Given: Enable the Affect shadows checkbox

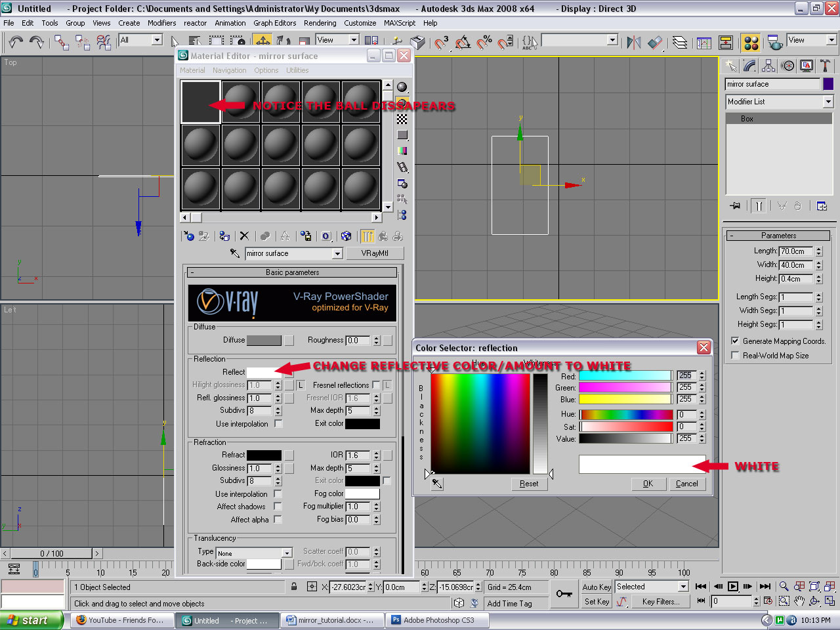Looking at the screenshot, I should (x=278, y=507).
